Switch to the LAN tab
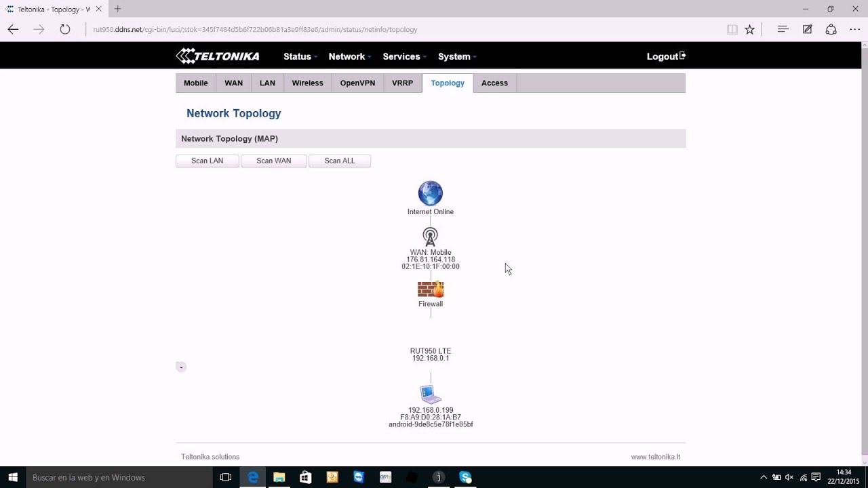 (267, 83)
